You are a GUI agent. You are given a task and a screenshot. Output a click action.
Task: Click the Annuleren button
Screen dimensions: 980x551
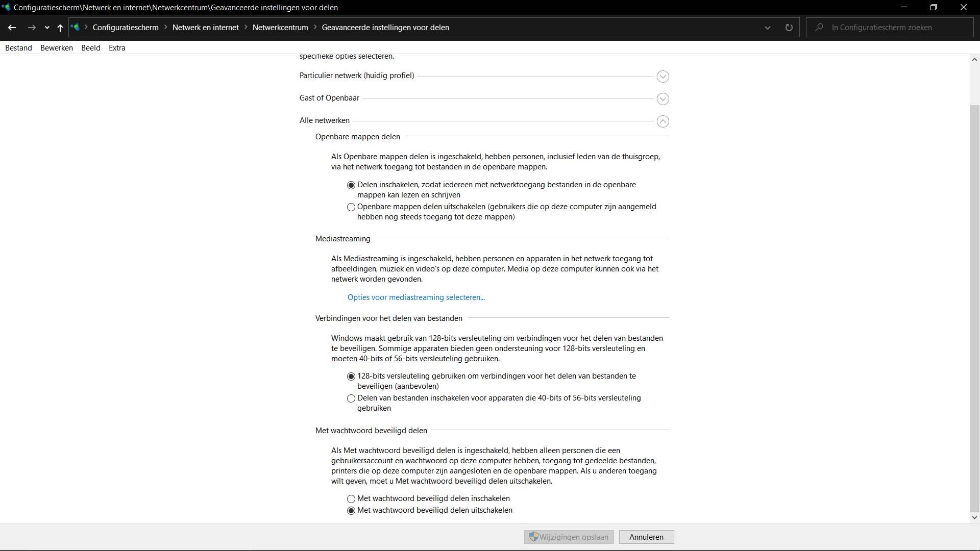(x=646, y=537)
